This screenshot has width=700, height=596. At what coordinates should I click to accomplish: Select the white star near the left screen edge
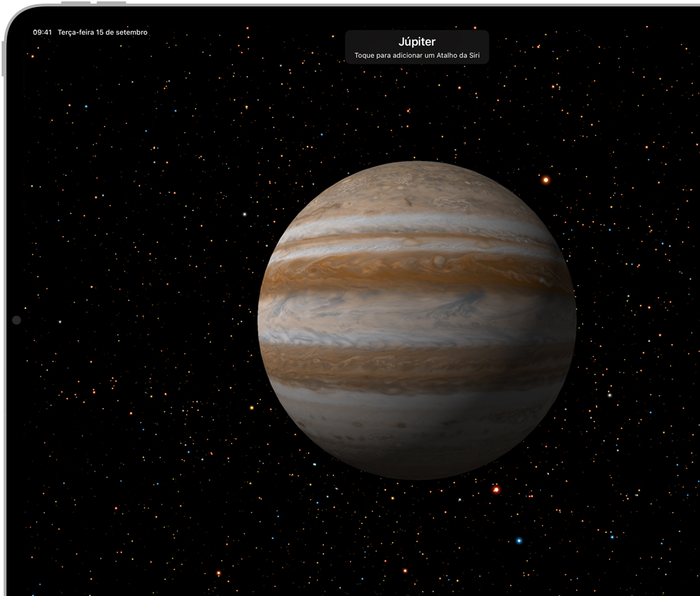coord(60,322)
